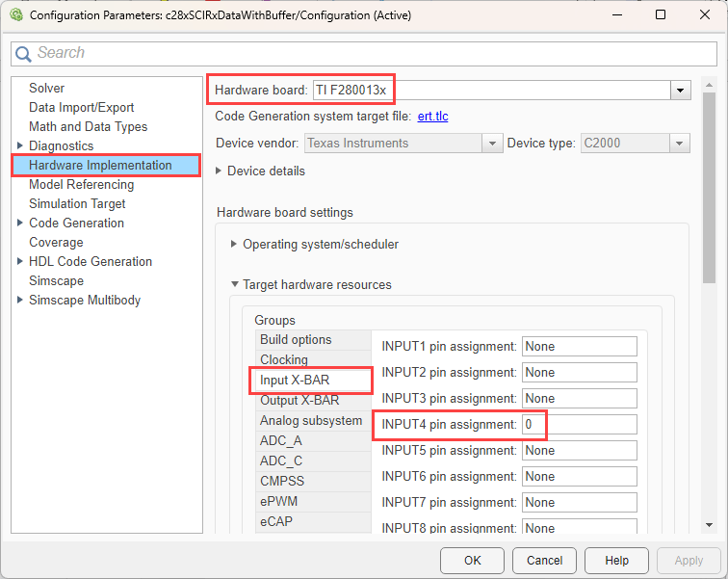Click the search magnifier icon
Viewport: 728px width, 579px height.
pyautogui.click(x=24, y=53)
